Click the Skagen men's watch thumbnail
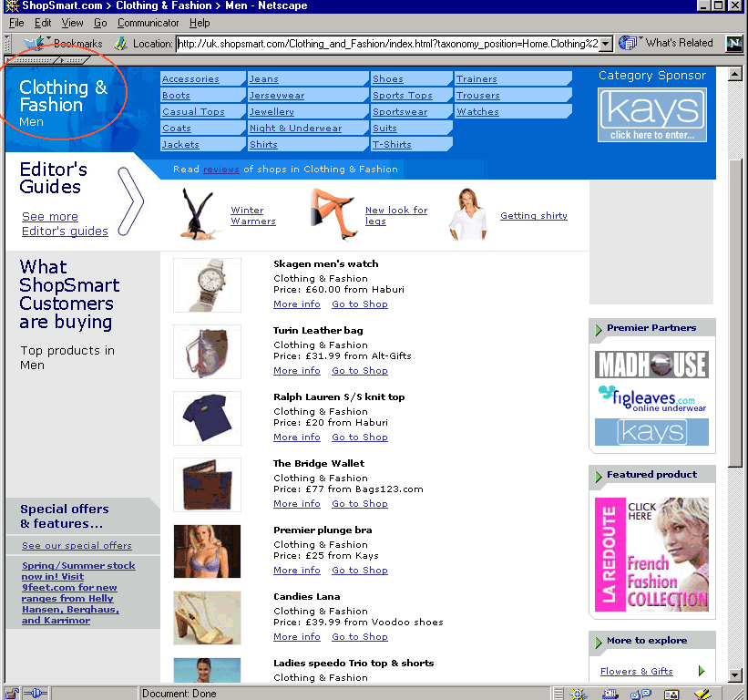This screenshot has height=700, width=748. pos(207,285)
